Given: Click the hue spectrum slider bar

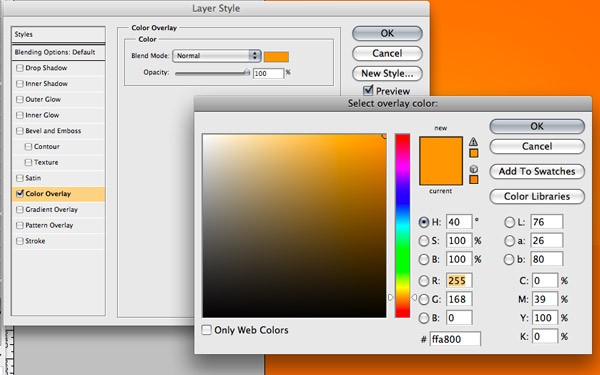Looking at the screenshot, I should [x=402, y=225].
